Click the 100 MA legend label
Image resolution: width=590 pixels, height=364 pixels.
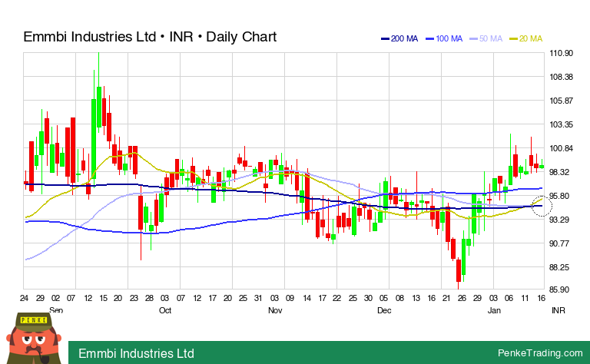[x=449, y=38]
